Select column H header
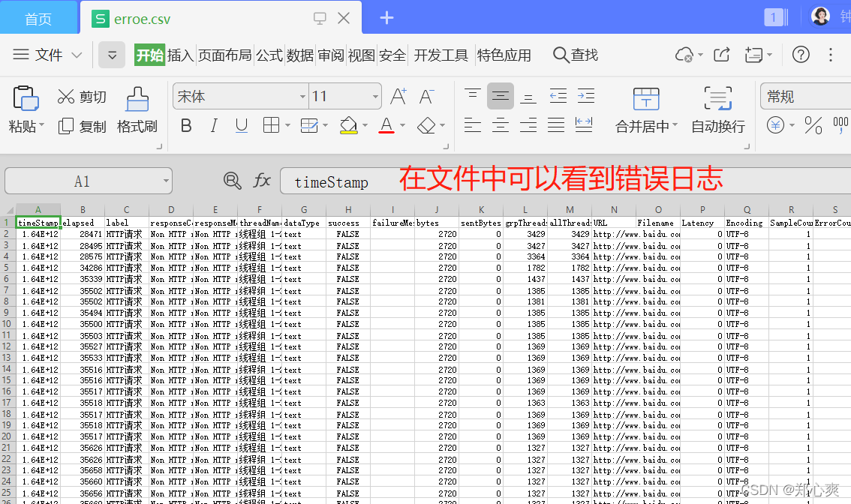This screenshot has height=504, width=851. pyautogui.click(x=348, y=210)
